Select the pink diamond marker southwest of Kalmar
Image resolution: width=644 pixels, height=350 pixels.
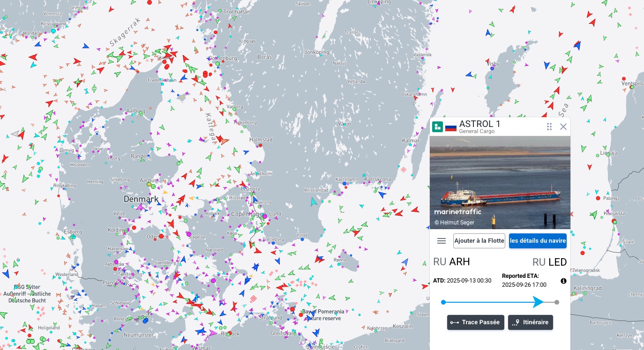pyautogui.click(x=403, y=170)
